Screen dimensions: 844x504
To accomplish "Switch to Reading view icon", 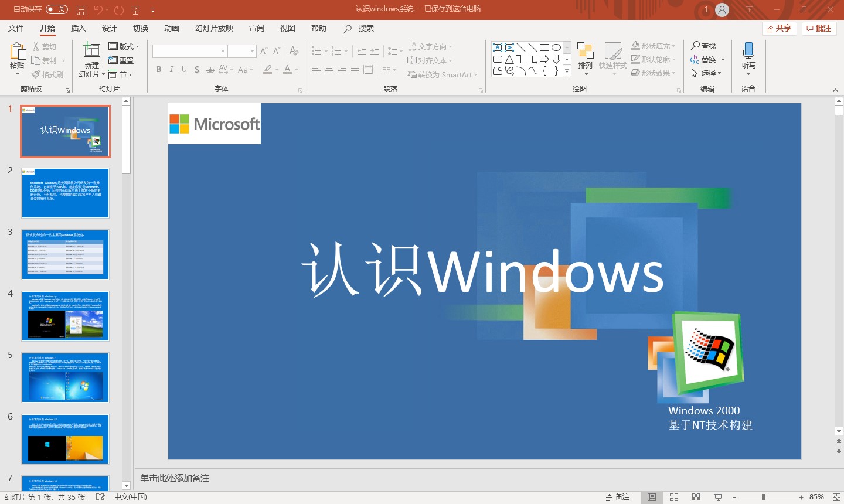I will click(x=696, y=497).
